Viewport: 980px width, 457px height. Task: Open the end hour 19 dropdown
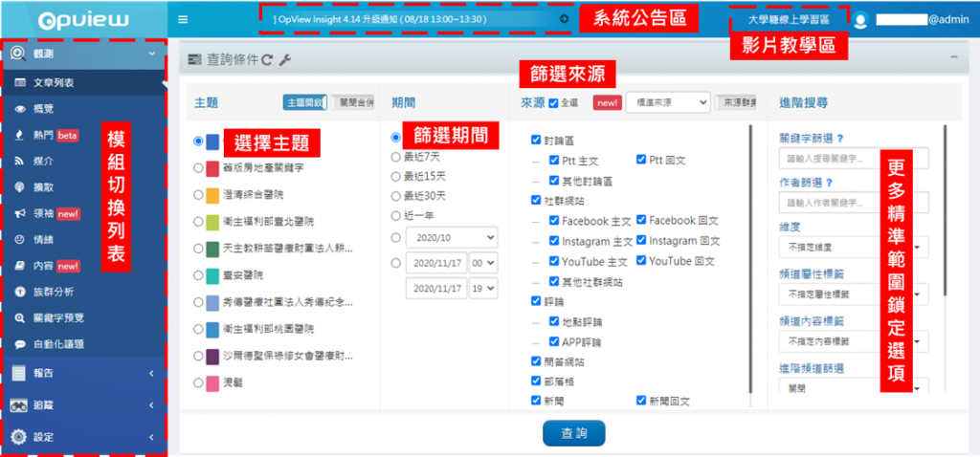[x=484, y=289]
